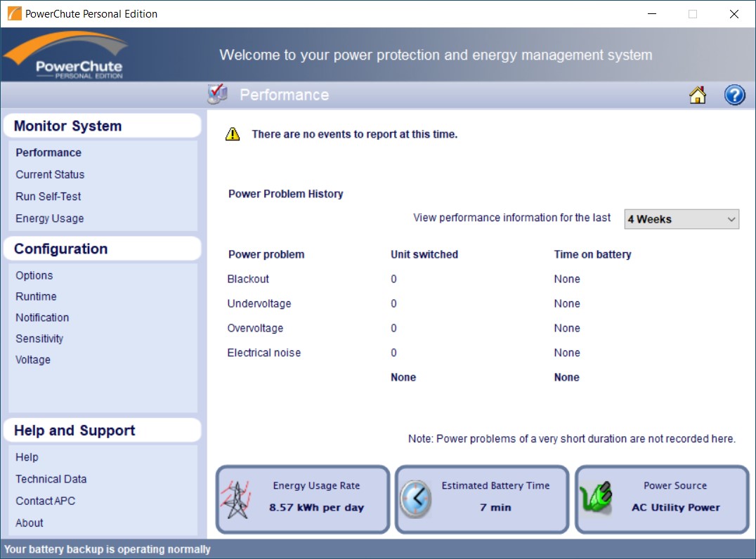
Task: Open Sensitivity settings
Action: coord(39,338)
